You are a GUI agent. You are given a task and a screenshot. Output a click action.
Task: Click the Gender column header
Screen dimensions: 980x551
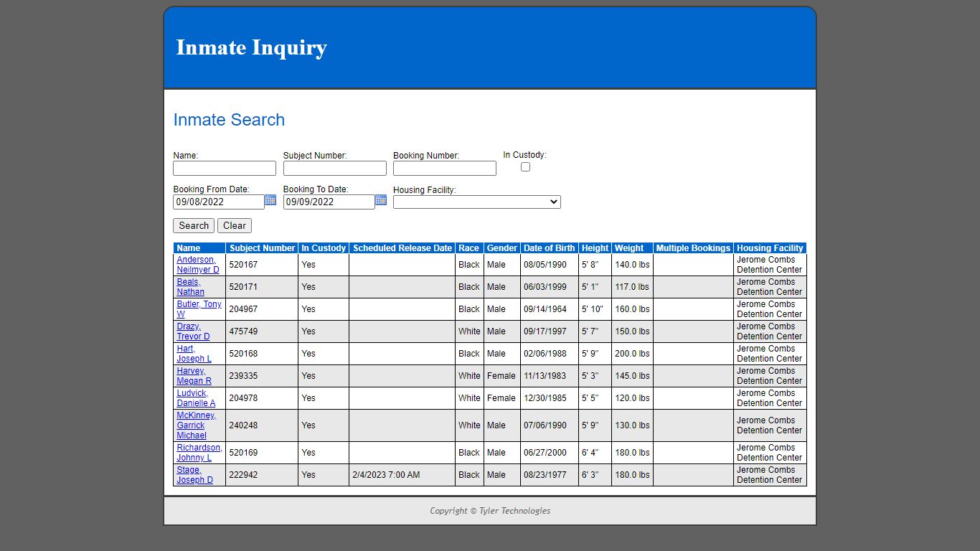coord(502,248)
